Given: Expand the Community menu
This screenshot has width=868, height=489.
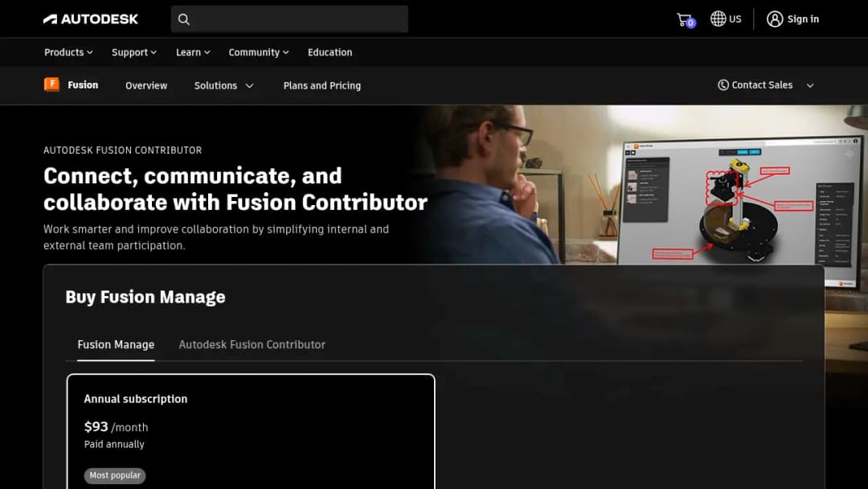Looking at the screenshot, I should coord(259,52).
